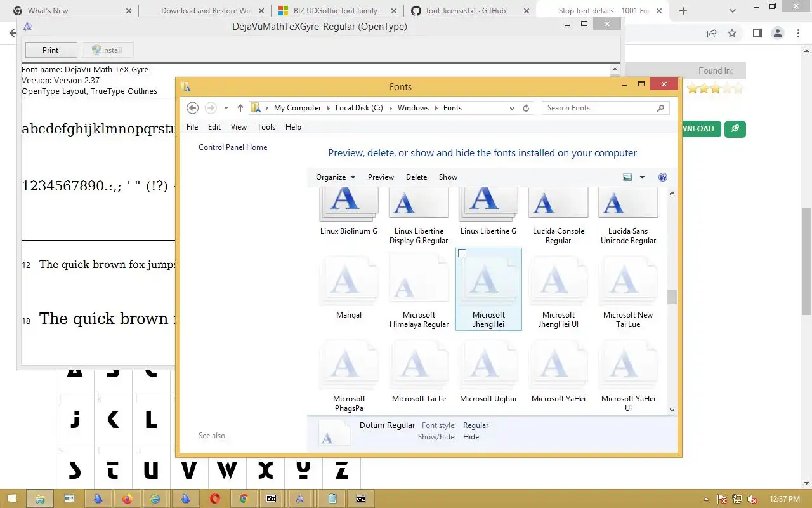
Task: Show hidden system tray icons arrow
Action: (707, 499)
